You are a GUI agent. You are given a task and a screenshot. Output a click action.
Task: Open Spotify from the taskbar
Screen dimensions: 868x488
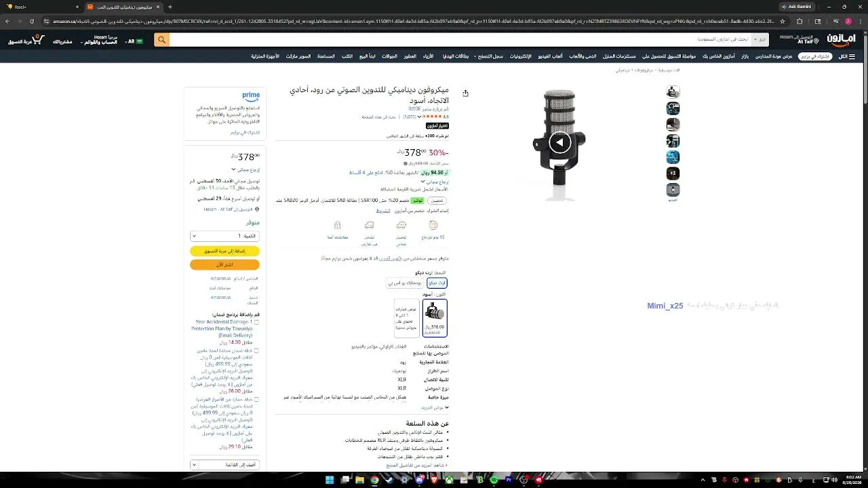pyautogui.click(x=494, y=480)
